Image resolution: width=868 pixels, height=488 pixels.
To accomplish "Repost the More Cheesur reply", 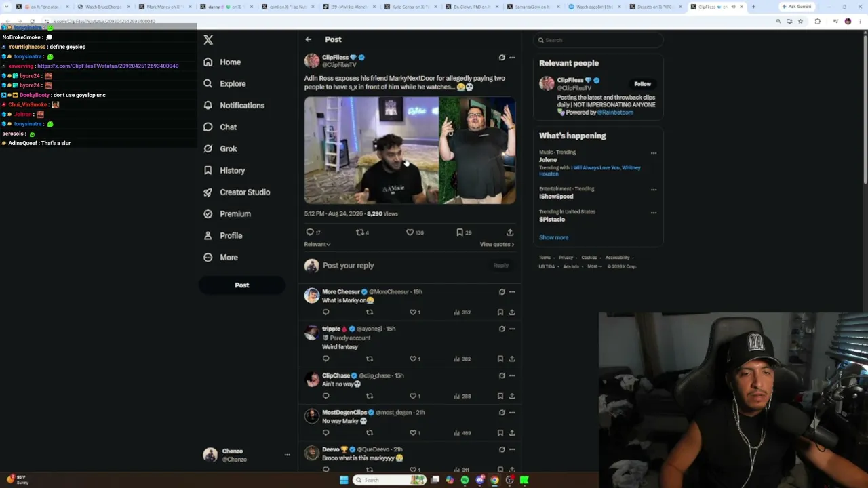I will coord(370,312).
